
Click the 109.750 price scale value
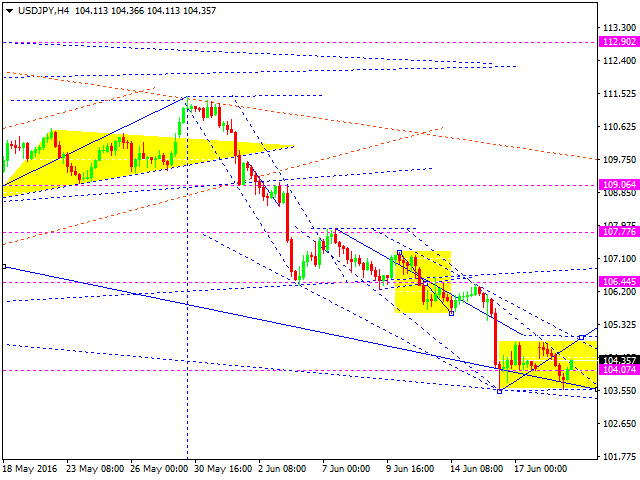click(x=619, y=160)
